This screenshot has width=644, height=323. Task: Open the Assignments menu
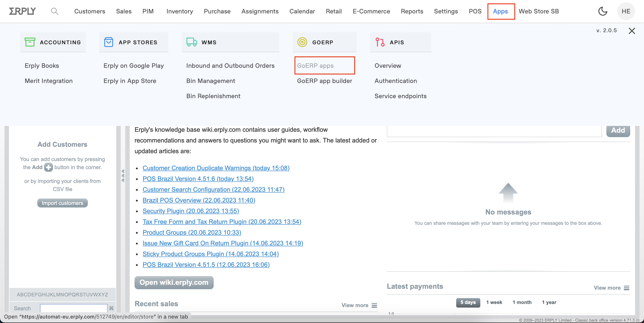click(260, 11)
